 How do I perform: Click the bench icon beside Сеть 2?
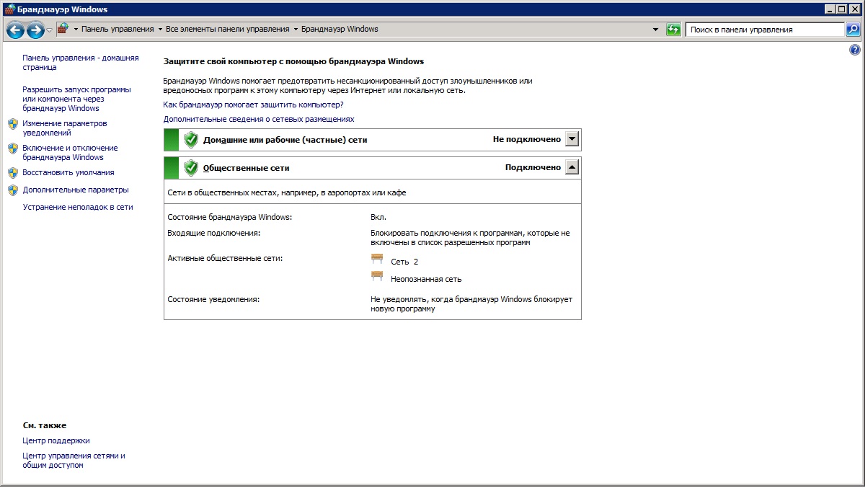(x=377, y=259)
